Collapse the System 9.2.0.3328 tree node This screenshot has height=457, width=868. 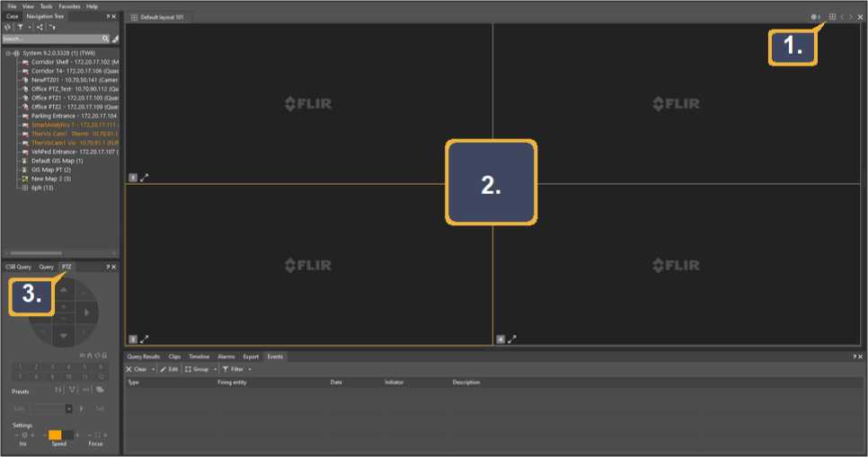[7, 53]
